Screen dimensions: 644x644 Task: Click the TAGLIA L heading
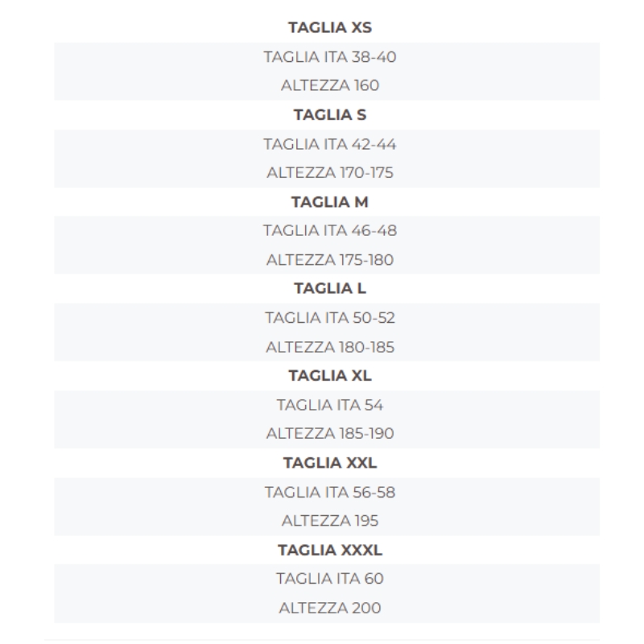tap(330, 288)
